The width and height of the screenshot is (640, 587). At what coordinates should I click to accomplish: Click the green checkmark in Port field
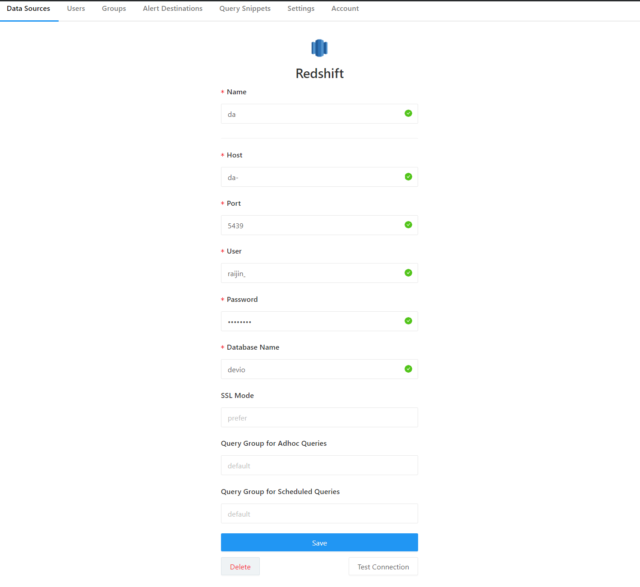(408, 225)
